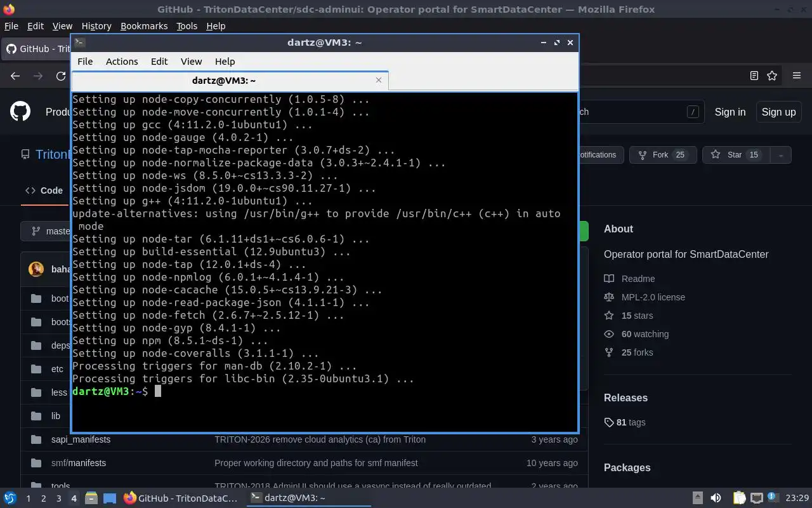Image resolution: width=812 pixels, height=508 pixels.
Task: Open the Code tab of the repository
Action: tap(44, 190)
